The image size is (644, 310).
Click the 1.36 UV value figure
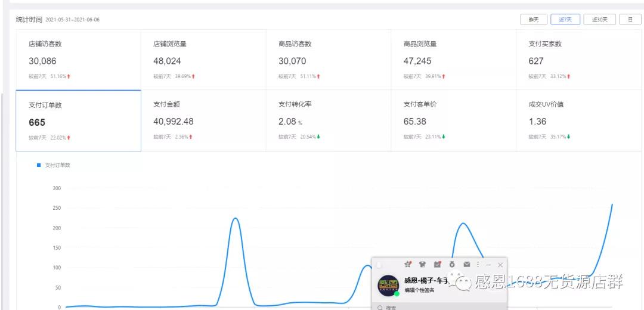point(538,122)
